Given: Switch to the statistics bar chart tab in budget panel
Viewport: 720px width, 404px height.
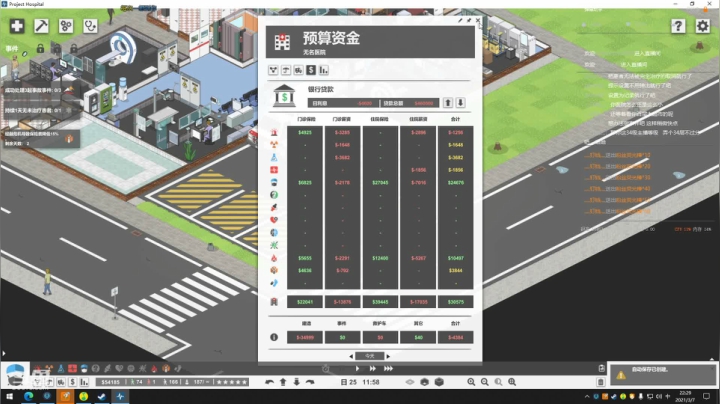Looking at the screenshot, I should 324,70.
